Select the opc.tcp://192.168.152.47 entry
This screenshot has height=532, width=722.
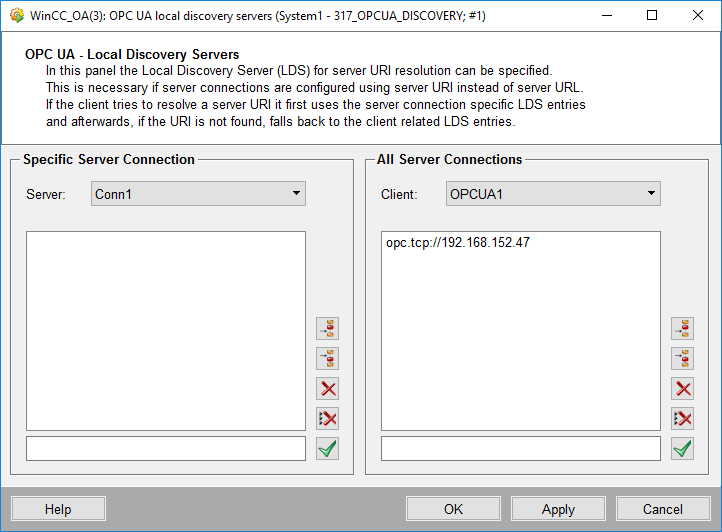pos(458,242)
